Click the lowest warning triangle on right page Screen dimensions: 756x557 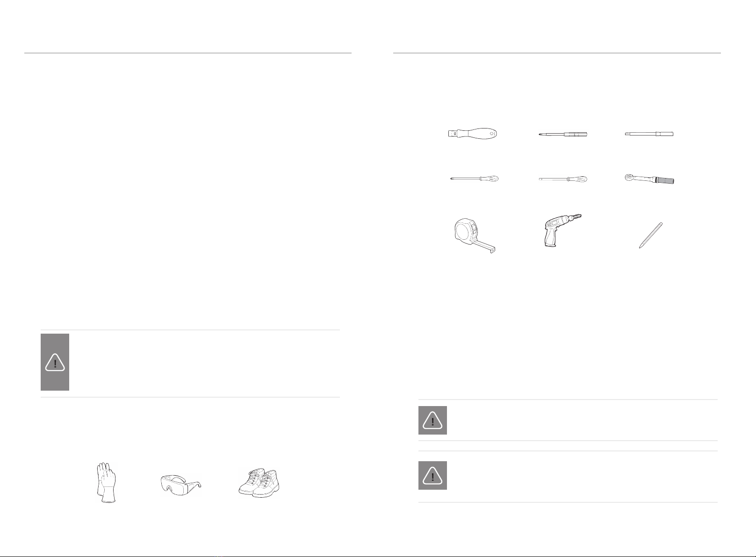432,476
